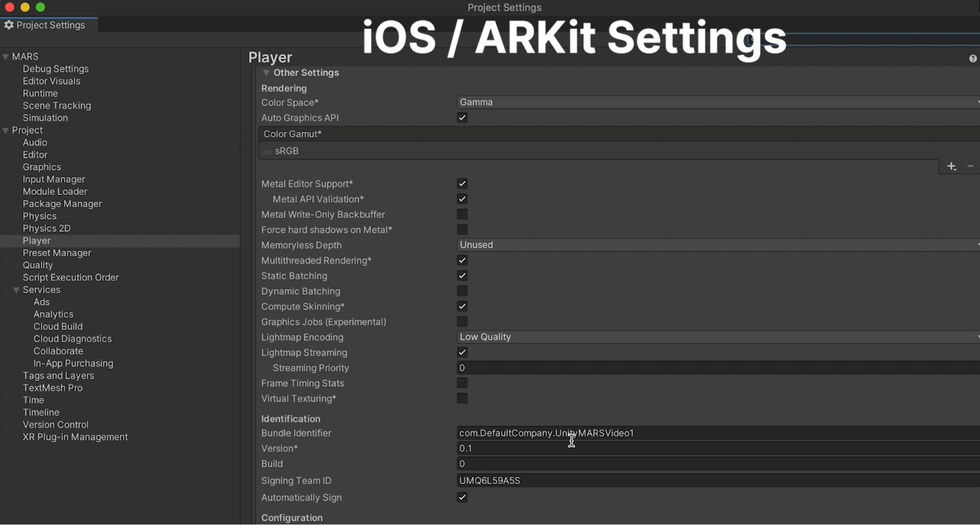Toggle Compute Skinning checkbox
Image resolution: width=980 pixels, height=525 pixels.
462,306
